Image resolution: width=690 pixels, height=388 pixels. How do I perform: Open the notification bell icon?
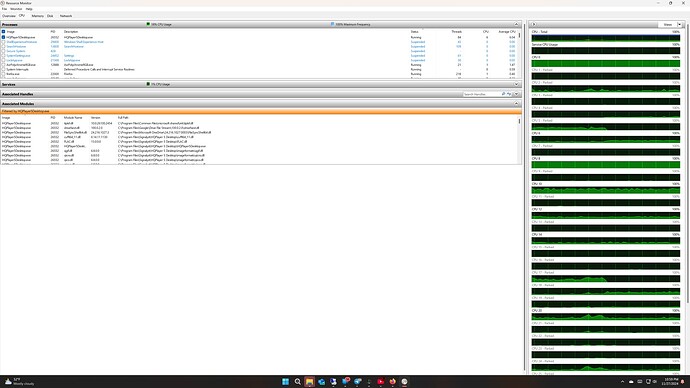click(x=683, y=382)
